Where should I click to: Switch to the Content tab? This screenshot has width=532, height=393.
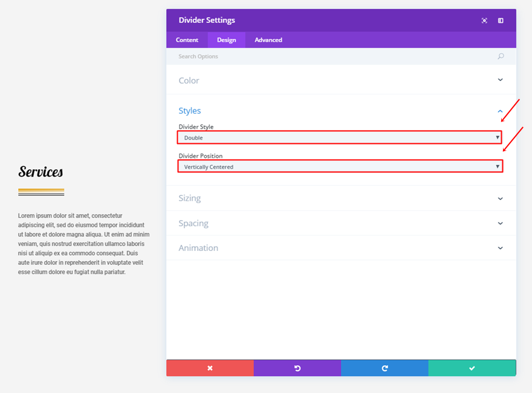click(x=187, y=40)
